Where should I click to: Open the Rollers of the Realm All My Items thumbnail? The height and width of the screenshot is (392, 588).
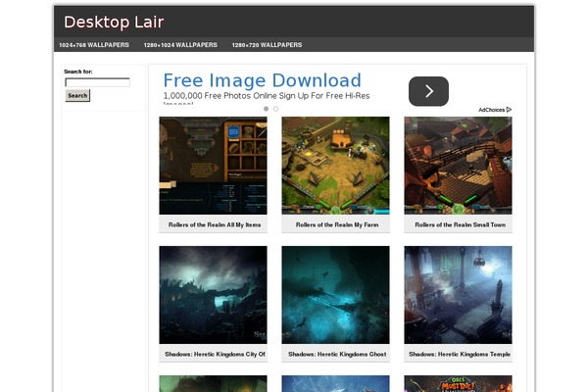pos(213,166)
